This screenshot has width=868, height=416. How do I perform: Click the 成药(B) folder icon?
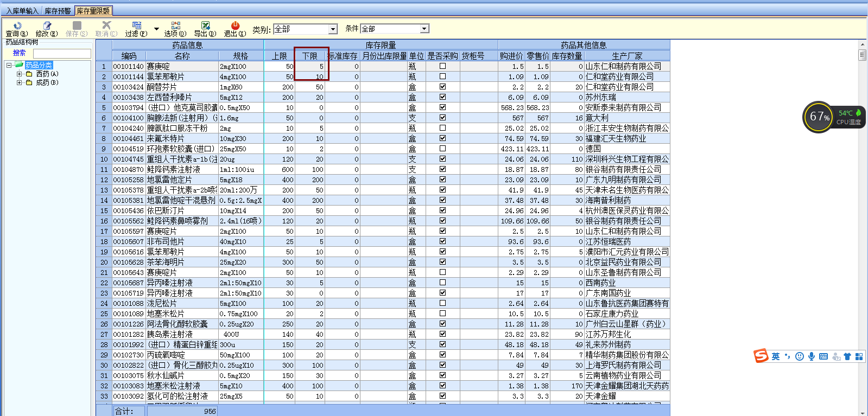[x=29, y=82]
